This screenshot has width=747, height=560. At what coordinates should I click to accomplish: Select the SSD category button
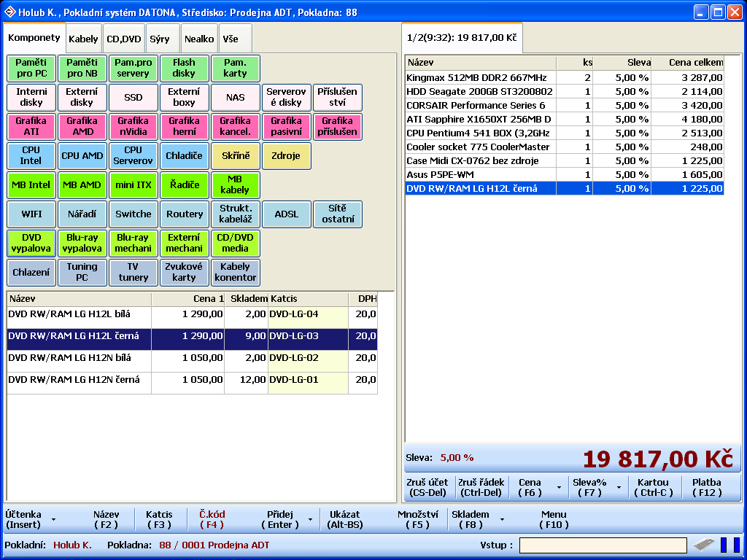point(133,97)
